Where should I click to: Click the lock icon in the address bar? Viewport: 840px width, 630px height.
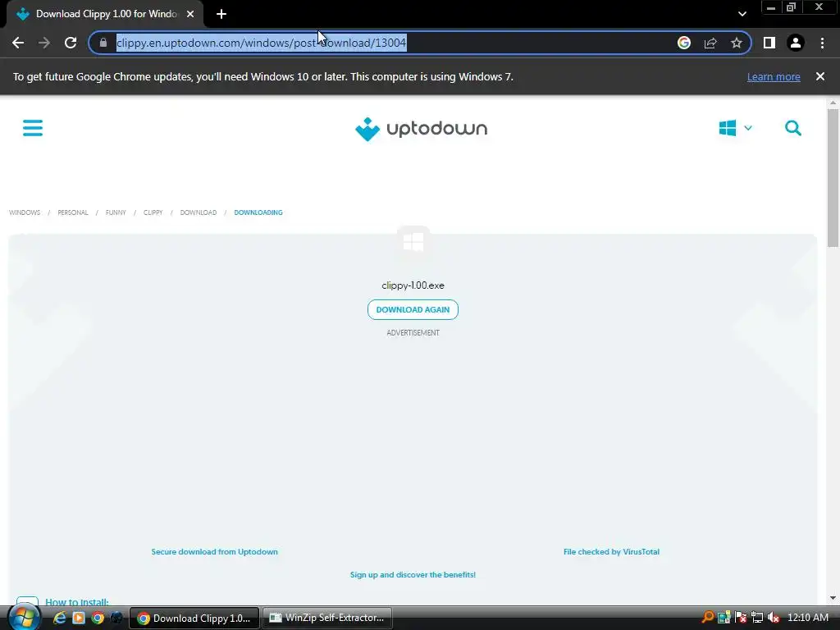click(103, 43)
